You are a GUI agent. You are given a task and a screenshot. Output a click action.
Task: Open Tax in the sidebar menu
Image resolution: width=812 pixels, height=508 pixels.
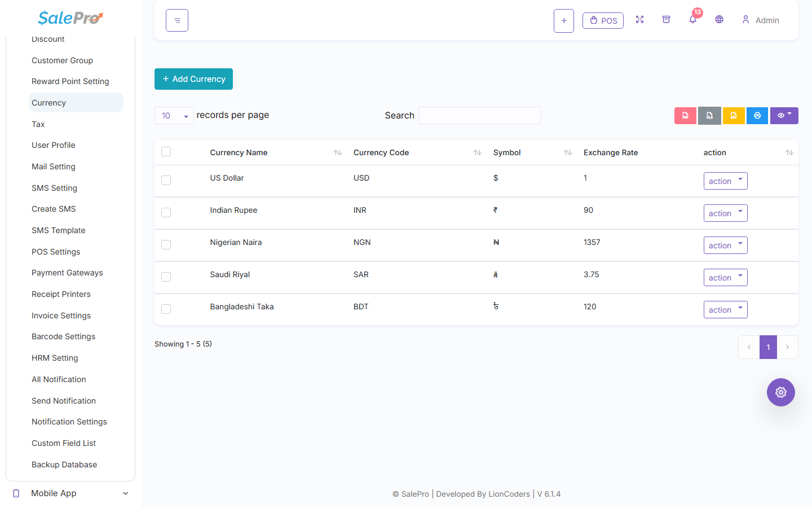(38, 124)
